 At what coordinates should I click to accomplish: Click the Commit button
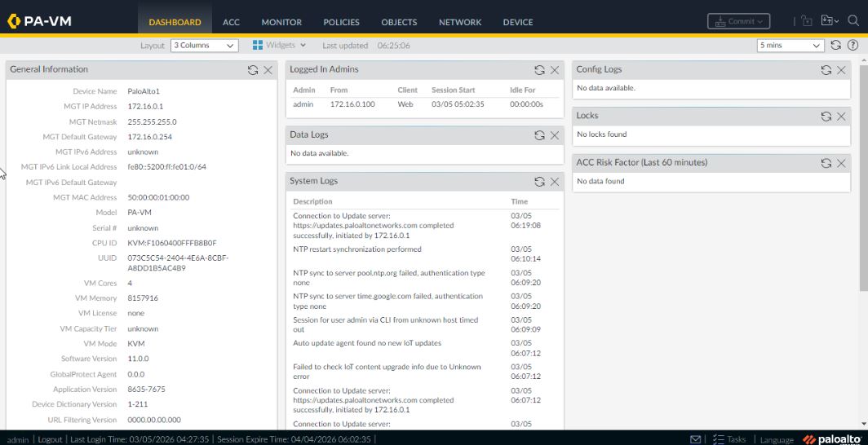click(737, 22)
